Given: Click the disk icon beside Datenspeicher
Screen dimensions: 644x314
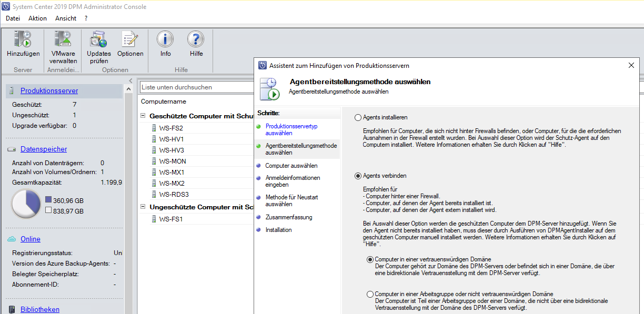Looking at the screenshot, I should tap(12, 149).
